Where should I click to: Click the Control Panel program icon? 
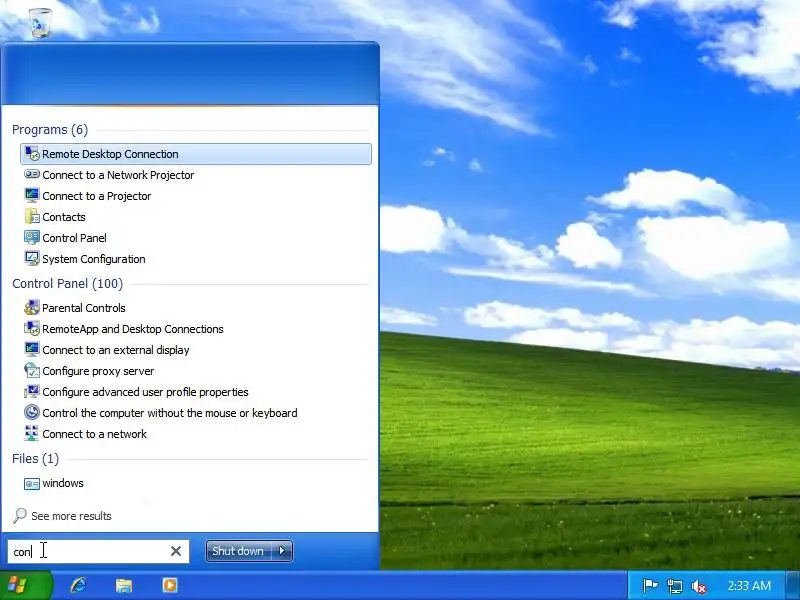pyautogui.click(x=32, y=237)
